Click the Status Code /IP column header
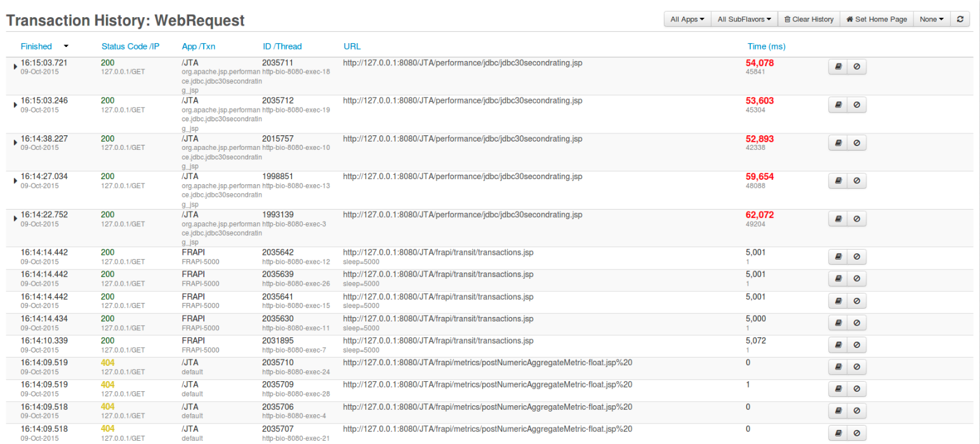 pos(130,46)
